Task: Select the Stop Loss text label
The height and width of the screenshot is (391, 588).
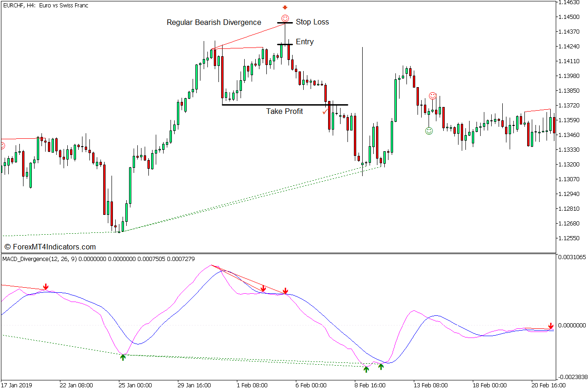Action: coord(313,22)
